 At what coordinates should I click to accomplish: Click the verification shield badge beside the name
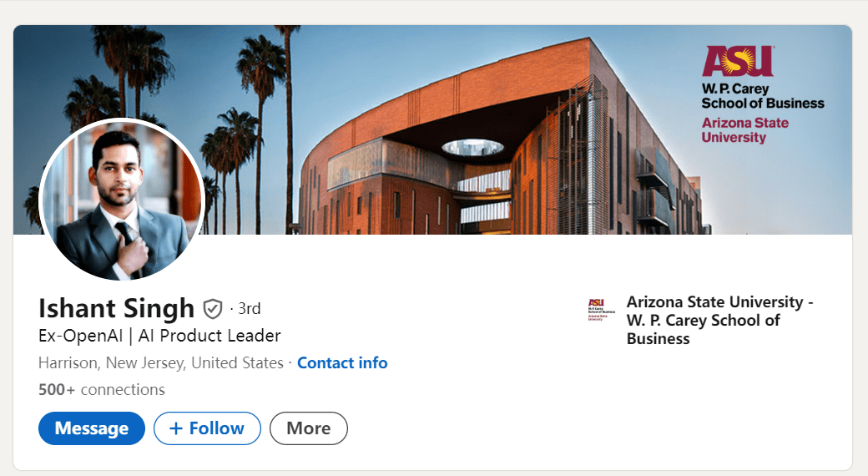(x=213, y=309)
